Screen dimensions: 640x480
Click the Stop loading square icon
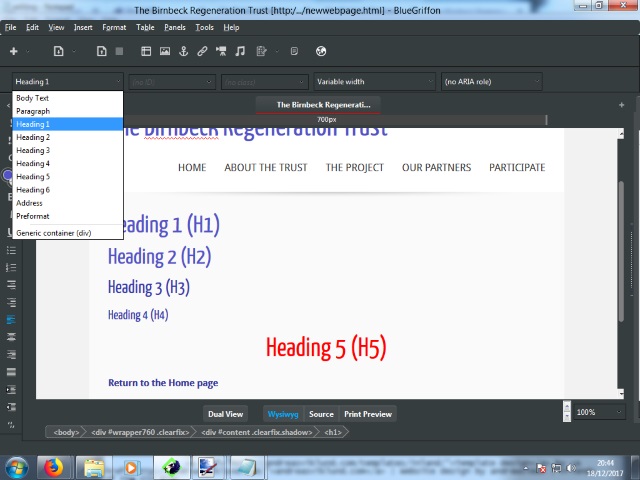click(119, 51)
